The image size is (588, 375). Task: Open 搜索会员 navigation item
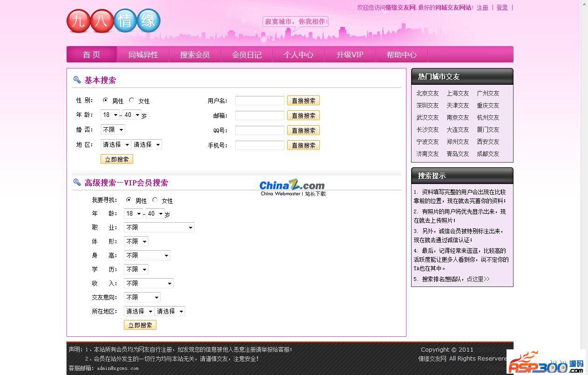(195, 55)
